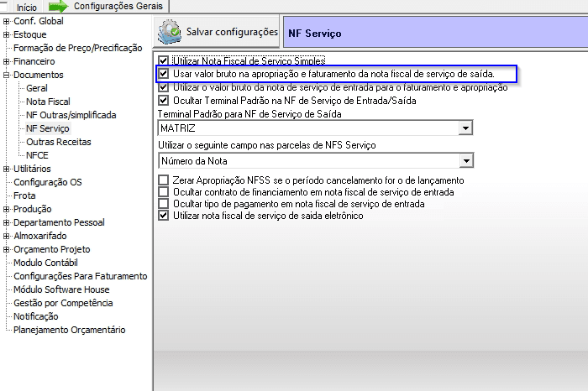This screenshot has height=391, width=588.
Task: Select Módulo Software House item
Action: pos(61,289)
